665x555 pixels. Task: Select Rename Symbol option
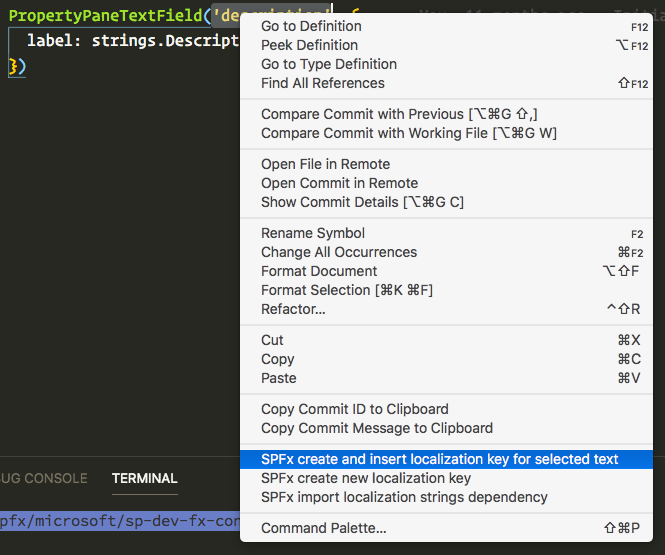[x=446, y=233]
